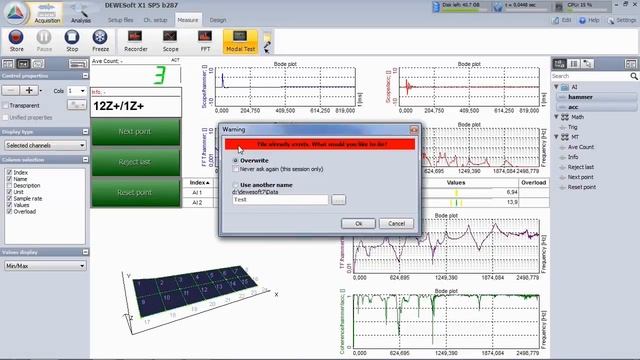
Task: Click the Next point button
Action: [136, 131]
